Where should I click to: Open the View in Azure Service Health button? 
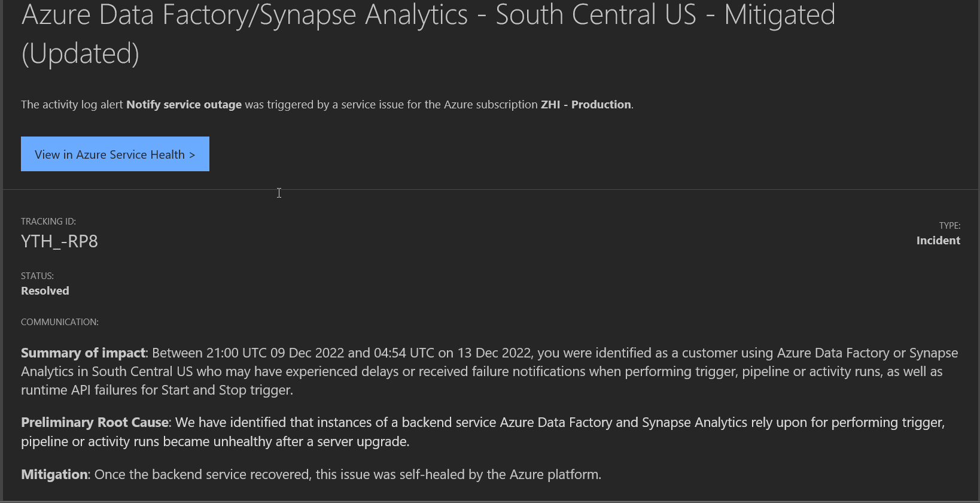click(115, 154)
